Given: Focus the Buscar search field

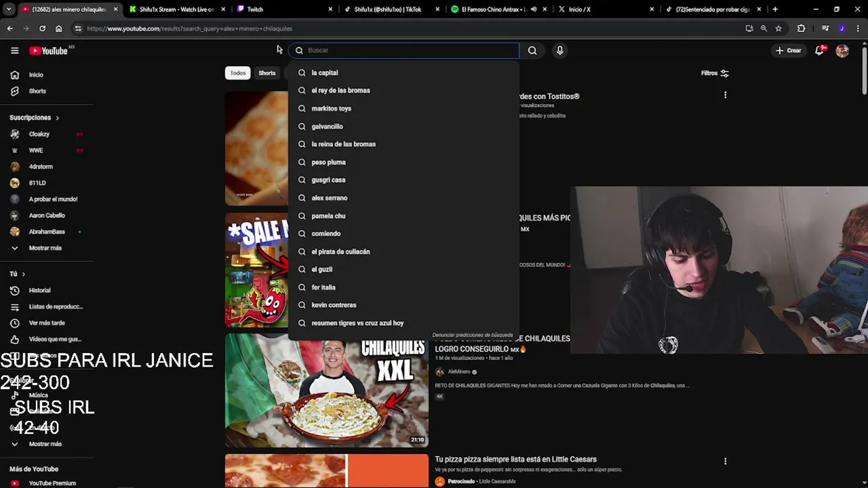Looking at the screenshot, I should point(405,50).
